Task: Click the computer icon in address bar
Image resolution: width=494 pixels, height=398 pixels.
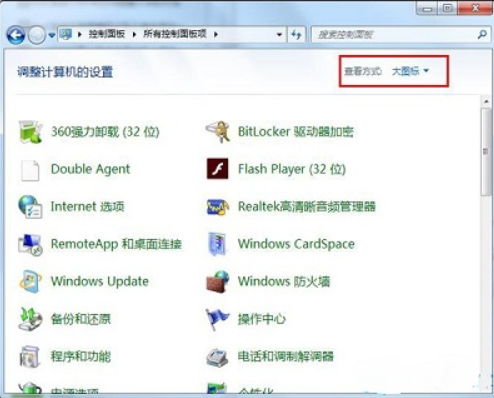Action: (x=66, y=34)
